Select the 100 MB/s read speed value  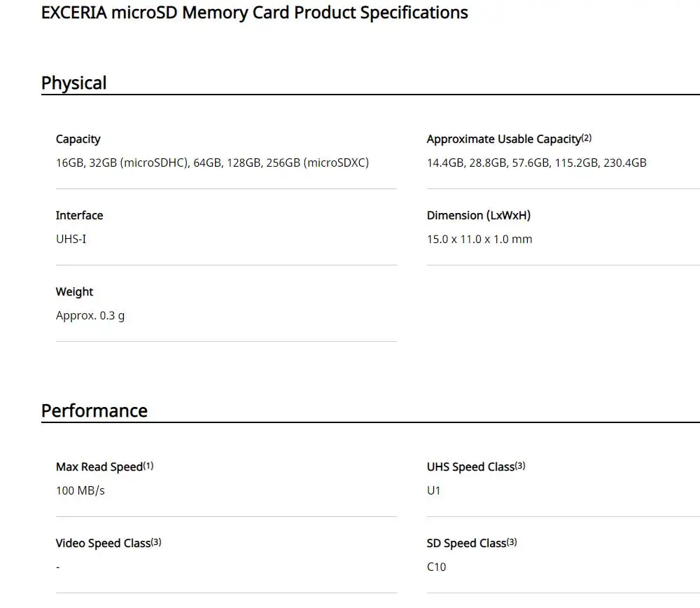[80, 490]
